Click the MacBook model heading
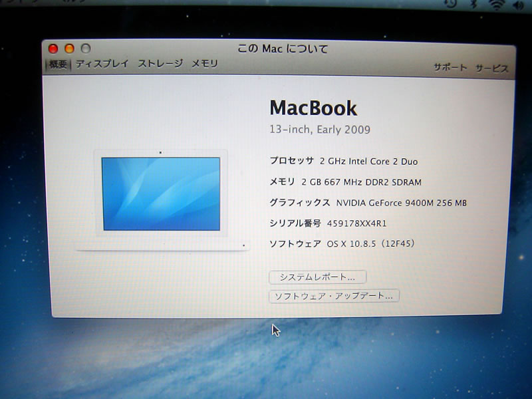Image resolution: width=532 pixels, height=399 pixels. (x=313, y=108)
